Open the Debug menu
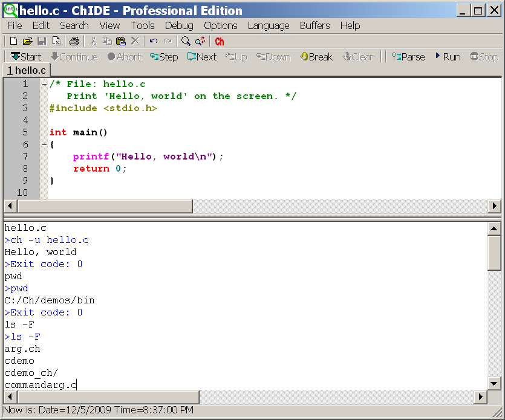Screen dimensions: 505x420 click(x=179, y=25)
